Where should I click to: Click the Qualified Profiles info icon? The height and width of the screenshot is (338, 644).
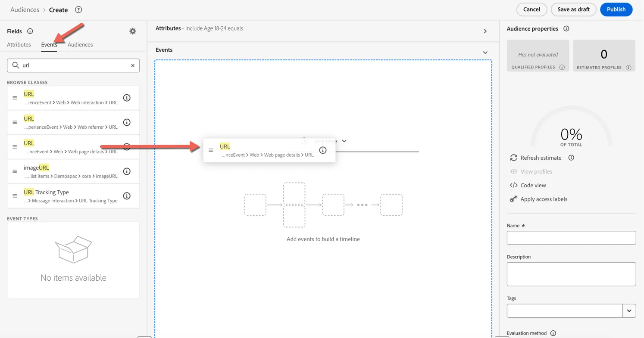pyautogui.click(x=562, y=67)
